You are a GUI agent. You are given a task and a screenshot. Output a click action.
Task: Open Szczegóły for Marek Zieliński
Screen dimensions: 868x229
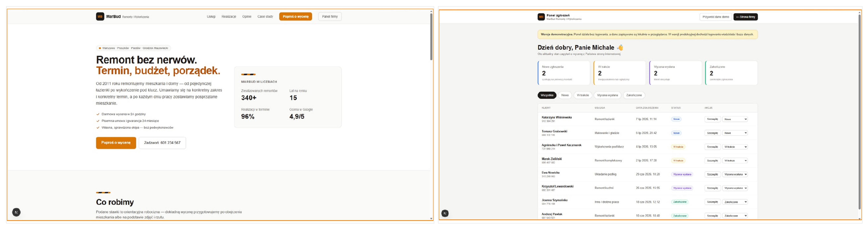click(x=713, y=161)
